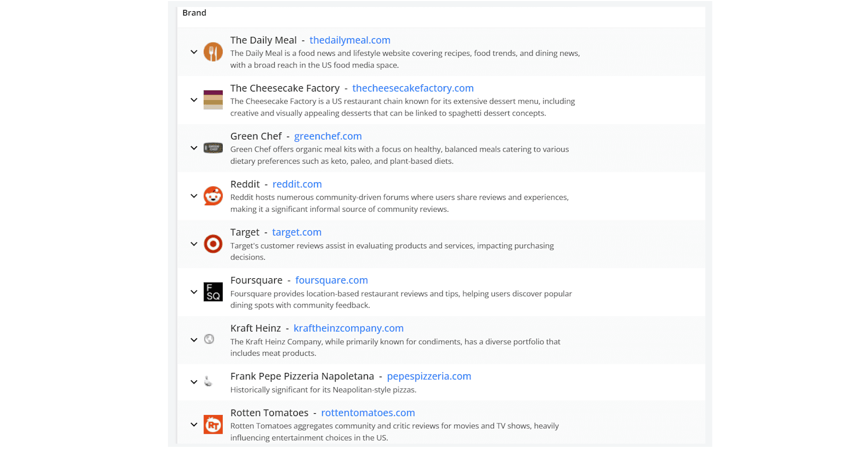This screenshot has width=868, height=449.
Task: Click Rotten Tomatoes critic reviews description
Action: (394, 431)
